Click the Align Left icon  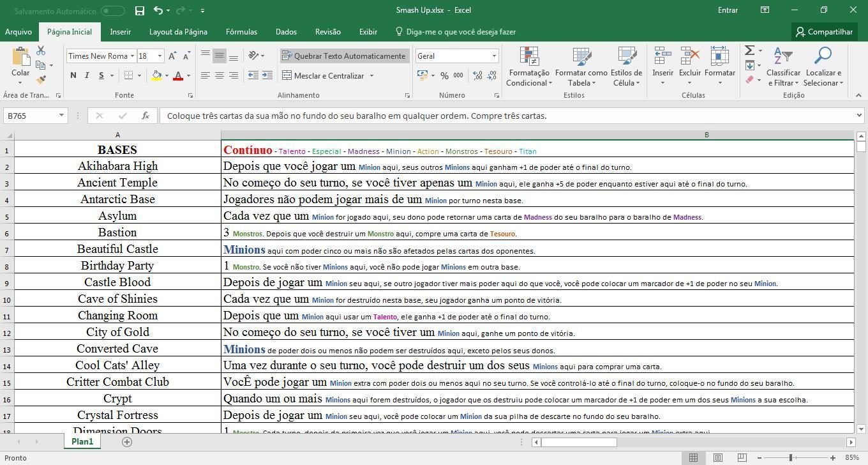tap(205, 75)
